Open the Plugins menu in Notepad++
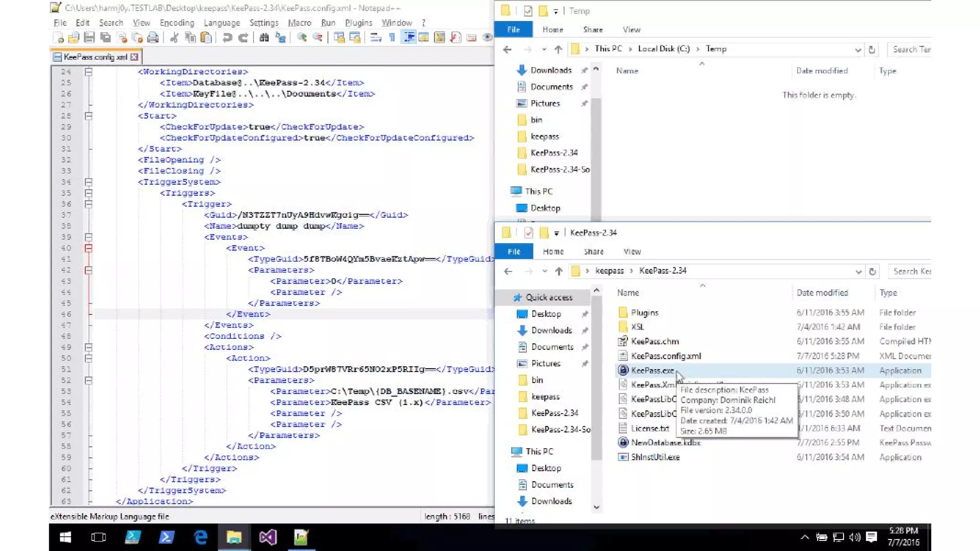This screenshot has height=551, width=980. point(358,22)
